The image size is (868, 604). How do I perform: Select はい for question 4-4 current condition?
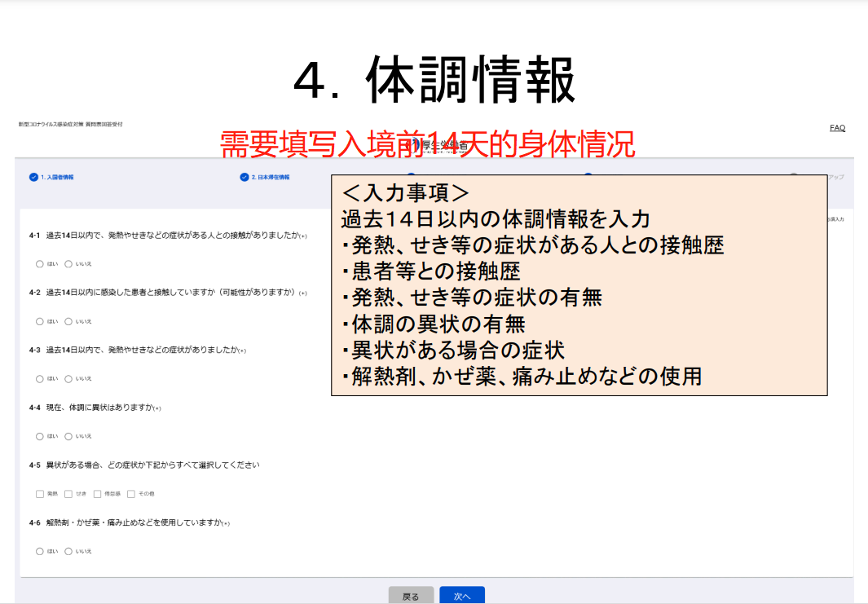[40, 436]
